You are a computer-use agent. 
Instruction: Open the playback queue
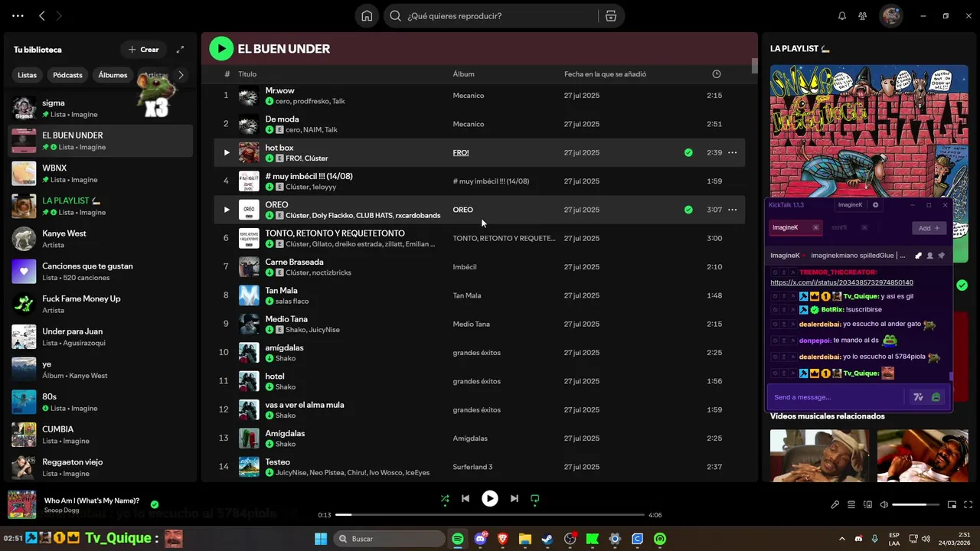click(x=851, y=505)
